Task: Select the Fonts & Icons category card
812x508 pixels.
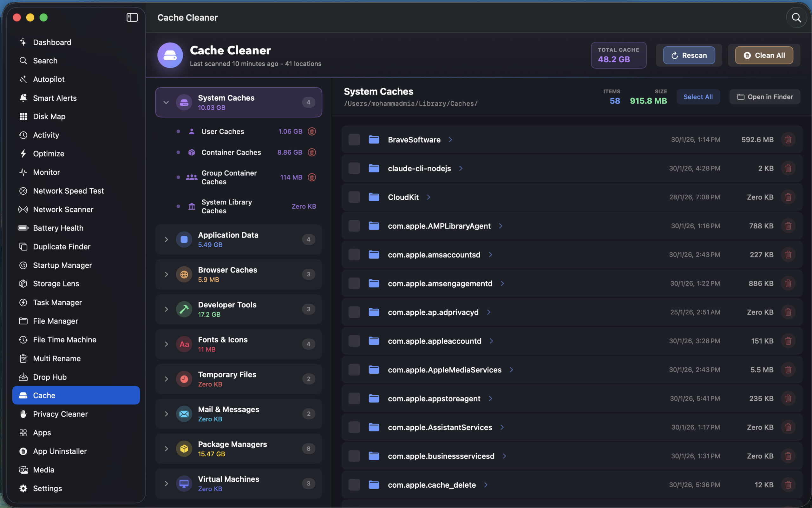Action: pyautogui.click(x=239, y=344)
